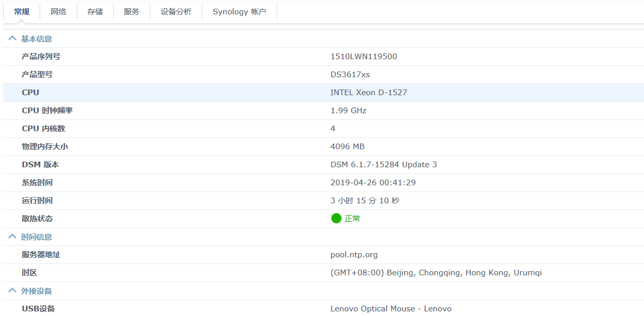Screen dimensions: 644x316
Task: Click the 产品序列号 row
Action: (x=206, y=56)
